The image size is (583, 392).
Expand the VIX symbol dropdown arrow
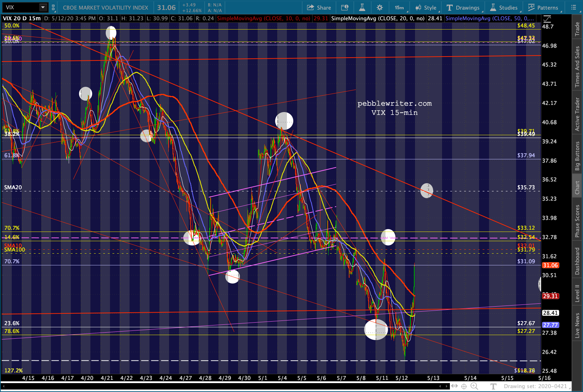(43, 7)
